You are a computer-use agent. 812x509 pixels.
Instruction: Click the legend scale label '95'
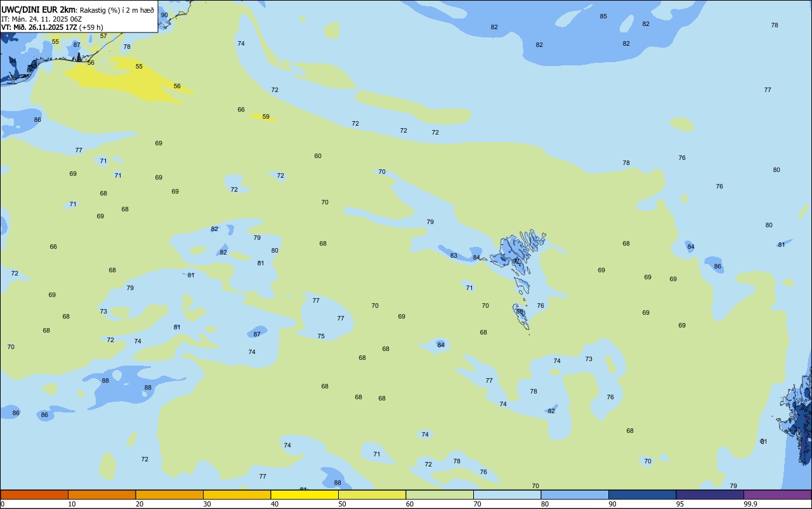pyautogui.click(x=679, y=504)
